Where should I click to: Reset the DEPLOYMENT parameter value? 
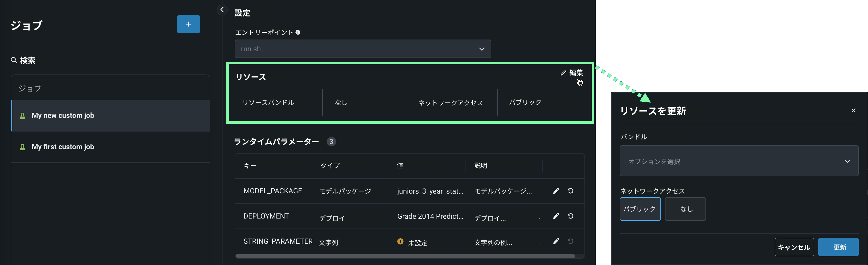pyautogui.click(x=570, y=216)
